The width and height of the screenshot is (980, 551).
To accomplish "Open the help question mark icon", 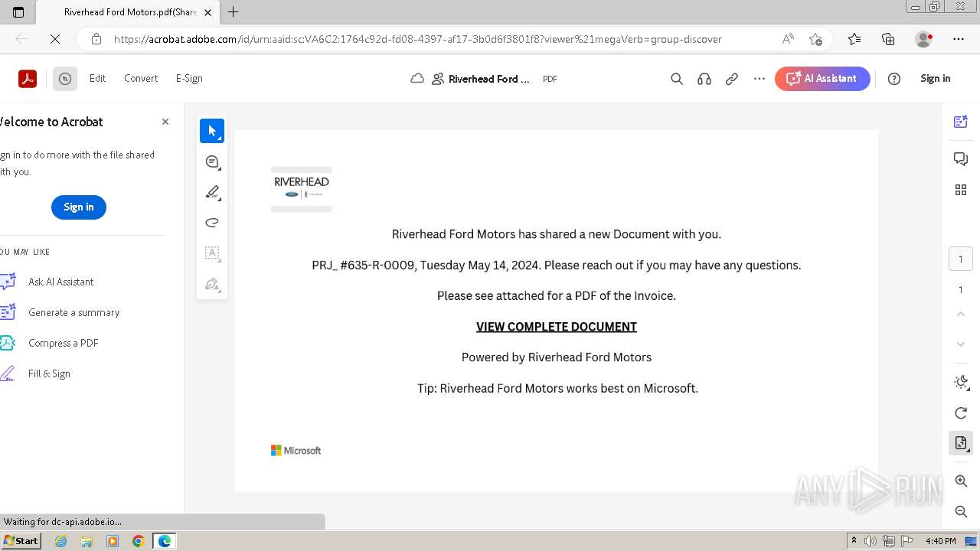I will click(x=894, y=79).
